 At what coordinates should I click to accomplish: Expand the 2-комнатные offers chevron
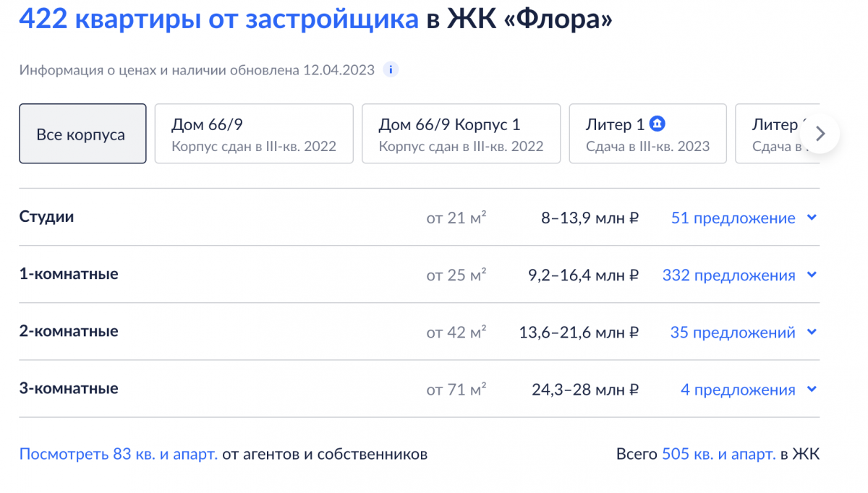(812, 333)
